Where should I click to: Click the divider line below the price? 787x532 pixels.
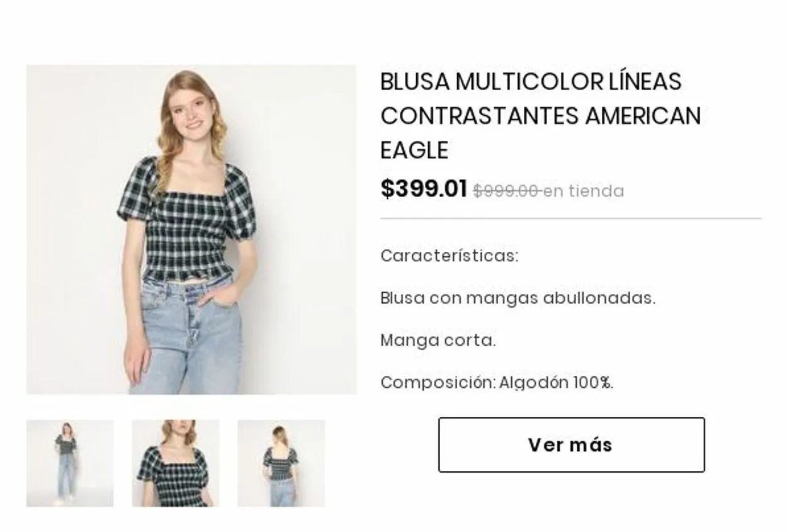coord(571,218)
